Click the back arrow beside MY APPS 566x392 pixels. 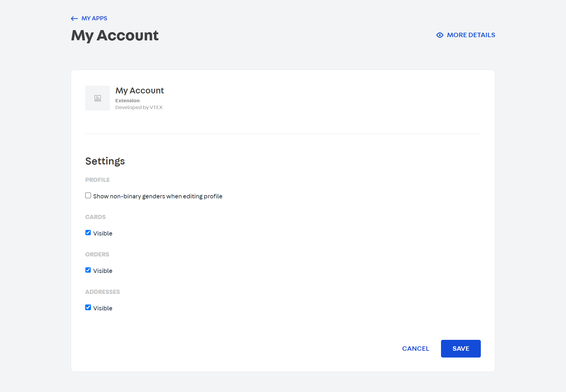coord(74,18)
